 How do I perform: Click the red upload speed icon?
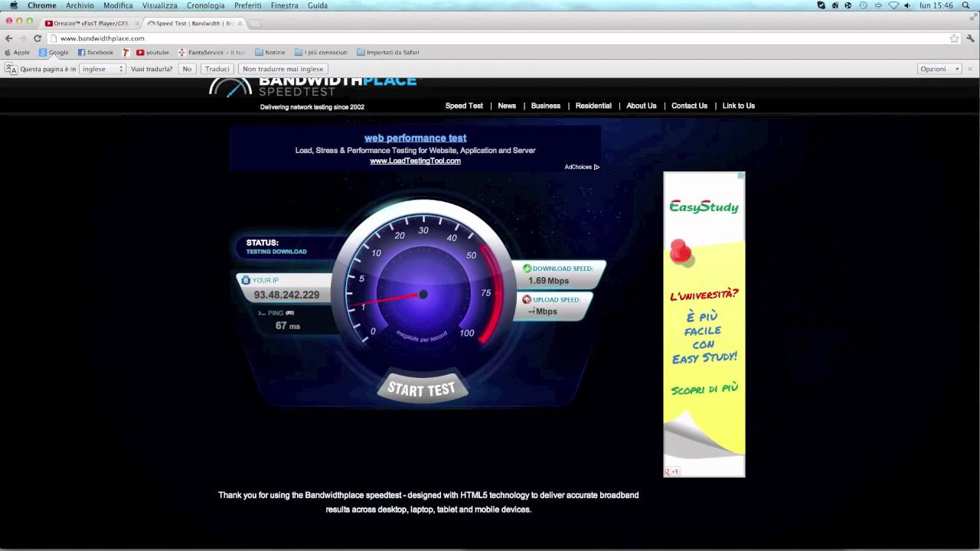point(527,299)
